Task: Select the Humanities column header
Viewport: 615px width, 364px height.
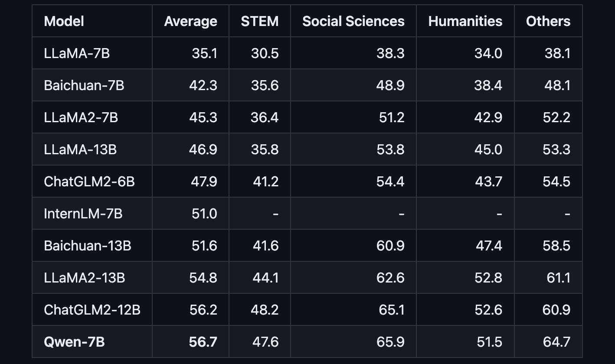Action: point(465,21)
